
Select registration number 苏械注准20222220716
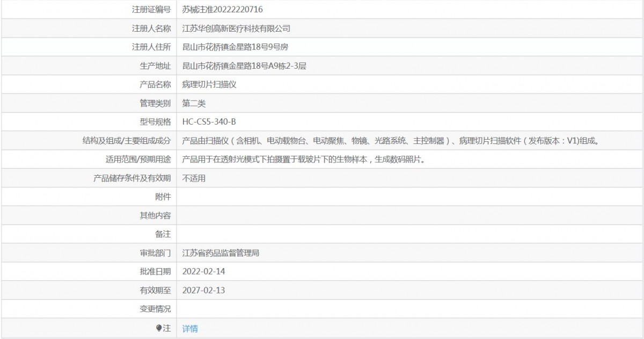222,10
